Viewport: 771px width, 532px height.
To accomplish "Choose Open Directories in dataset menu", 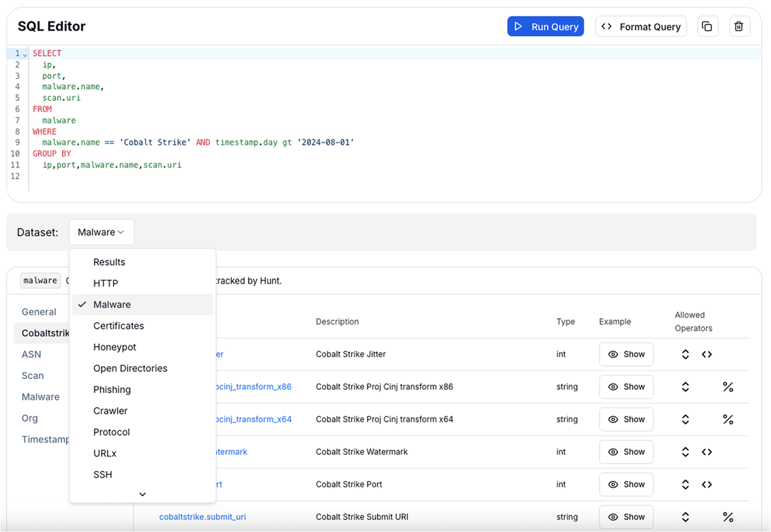I will 130,368.
